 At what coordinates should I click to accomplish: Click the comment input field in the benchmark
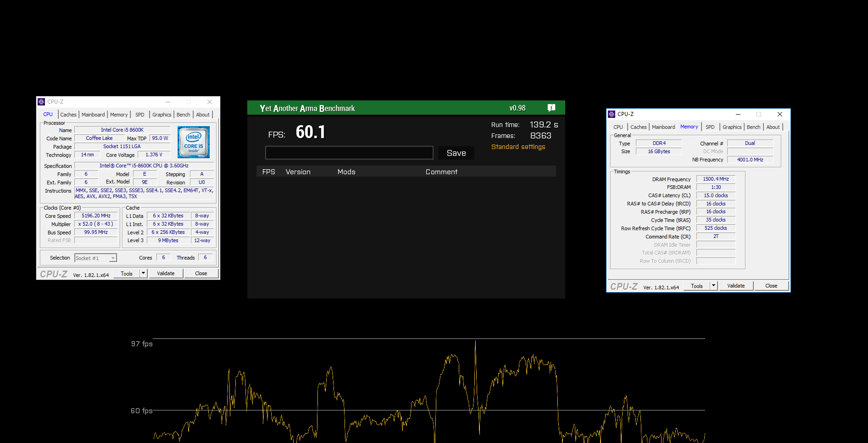(349, 153)
